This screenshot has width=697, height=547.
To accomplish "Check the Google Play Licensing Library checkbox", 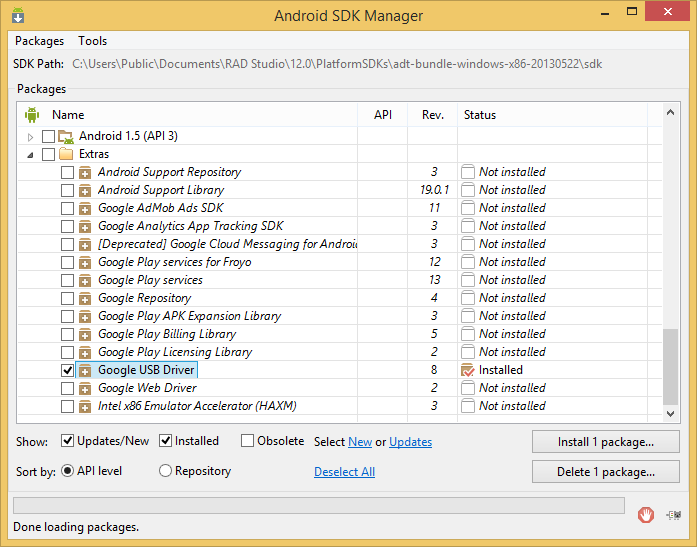I will [67, 352].
